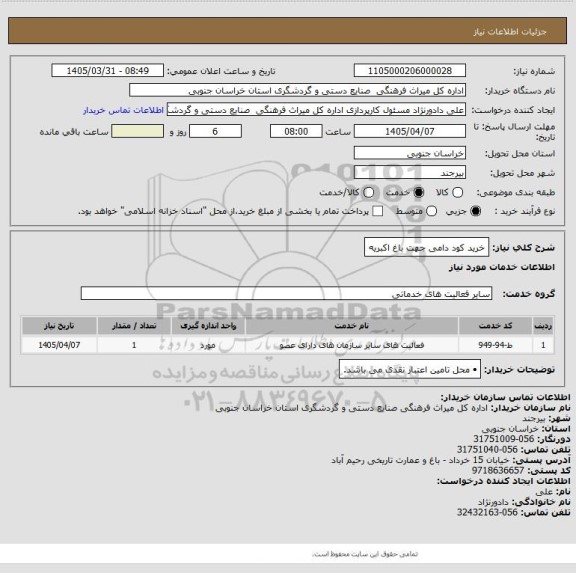Screen dimensions: 576x573
Task: Select the کالا radio button
Action: (457, 192)
